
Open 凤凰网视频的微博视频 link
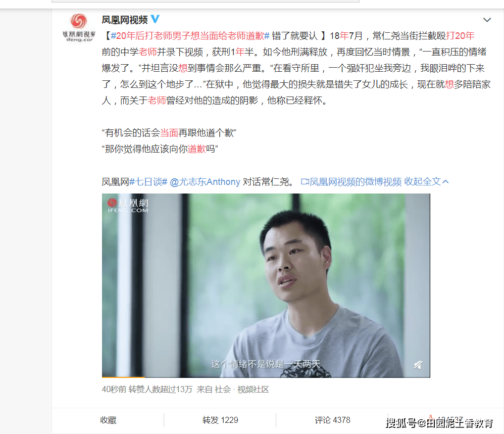pyautogui.click(x=355, y=182)
